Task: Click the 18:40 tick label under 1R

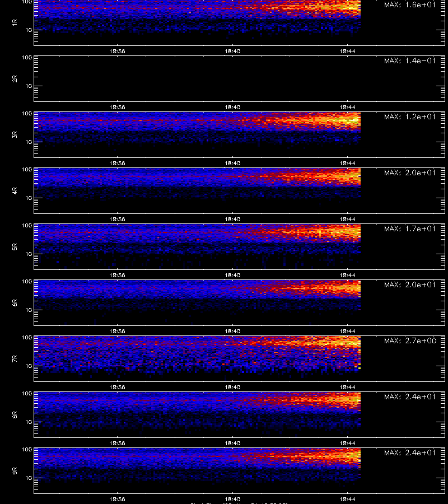Action: click(232, 51)
